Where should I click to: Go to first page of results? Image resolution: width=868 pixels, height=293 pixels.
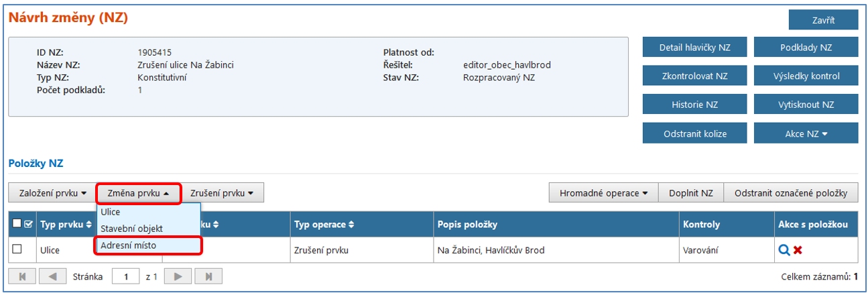[22, 276]
